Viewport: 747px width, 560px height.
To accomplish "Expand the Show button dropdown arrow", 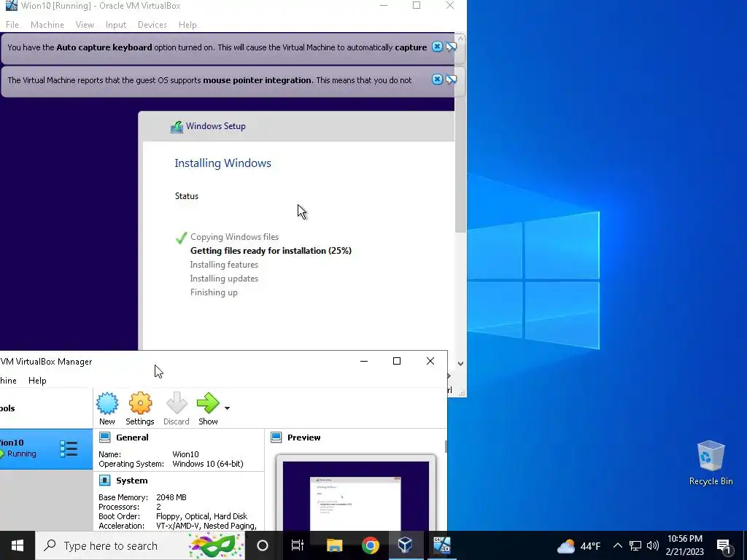I will [228, 408].
